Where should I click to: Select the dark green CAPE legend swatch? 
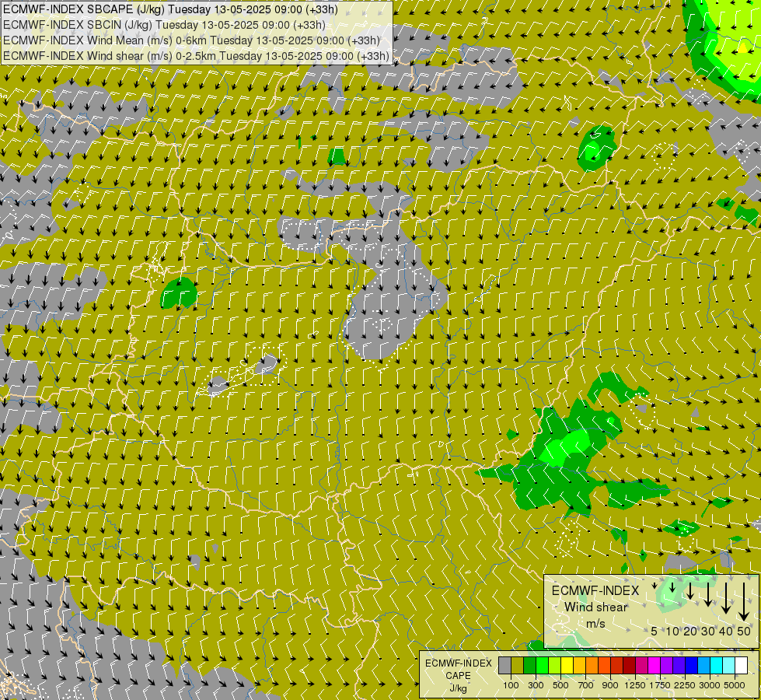pos(530,666)
